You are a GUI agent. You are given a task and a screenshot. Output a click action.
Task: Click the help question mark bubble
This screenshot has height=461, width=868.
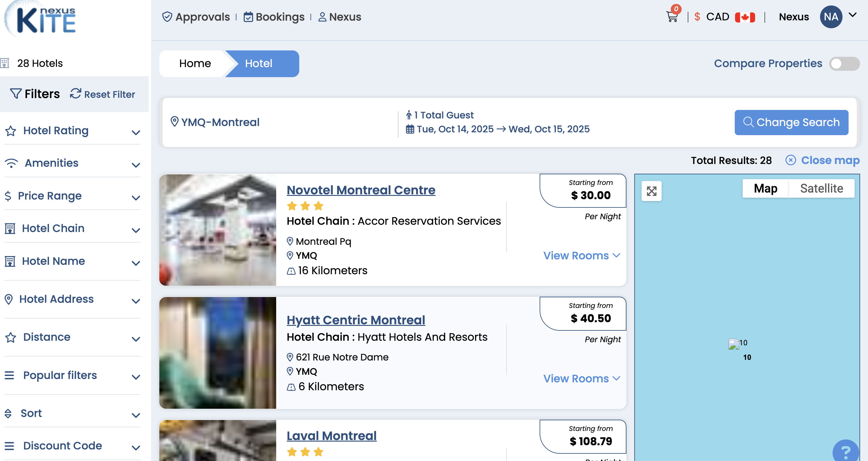point(846,451)
